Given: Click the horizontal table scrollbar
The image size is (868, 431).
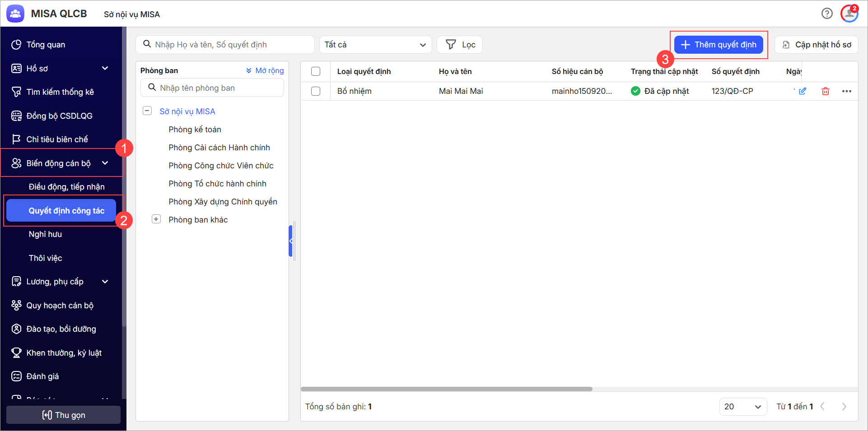Looking at the screenshot, I should (446, 389).
